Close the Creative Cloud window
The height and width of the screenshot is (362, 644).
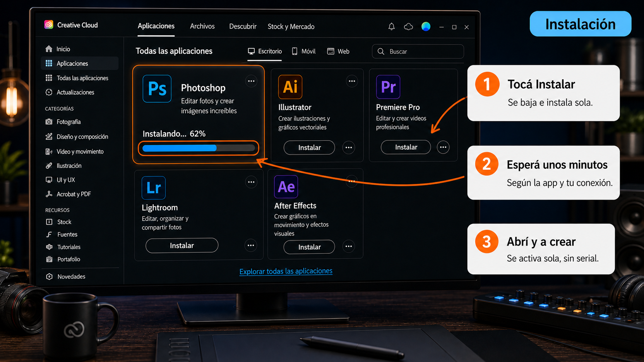point(467,27)
